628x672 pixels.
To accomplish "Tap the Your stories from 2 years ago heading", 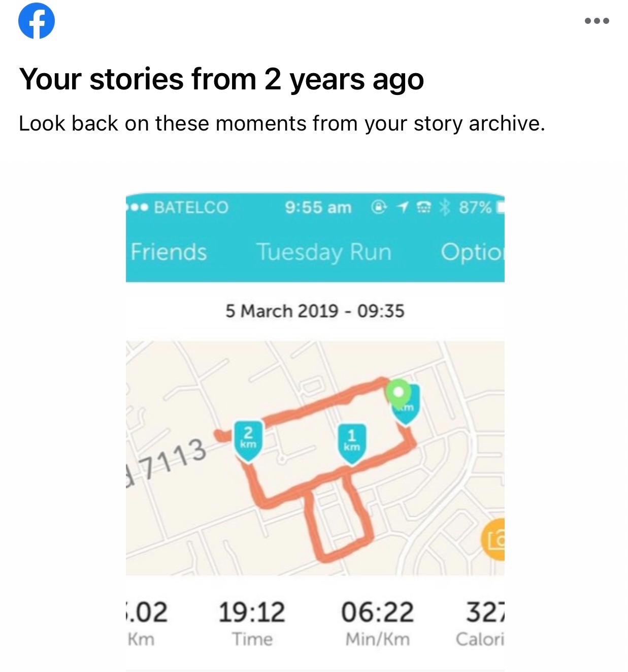I will 221,80.
